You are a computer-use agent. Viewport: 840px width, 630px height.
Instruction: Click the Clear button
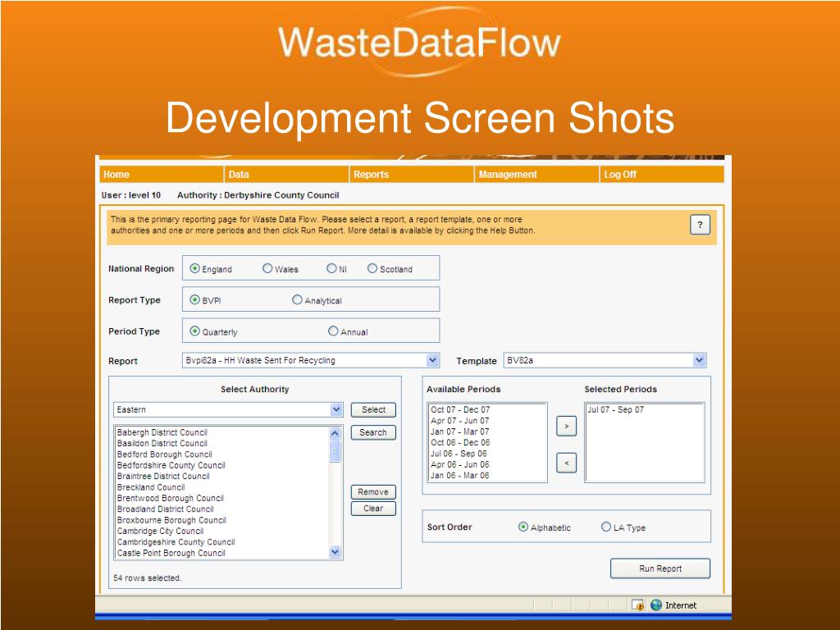(x=373, y=509)
